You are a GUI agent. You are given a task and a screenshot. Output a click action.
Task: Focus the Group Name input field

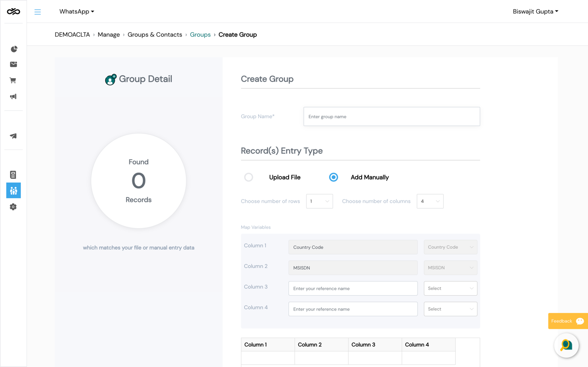(392, 117)
